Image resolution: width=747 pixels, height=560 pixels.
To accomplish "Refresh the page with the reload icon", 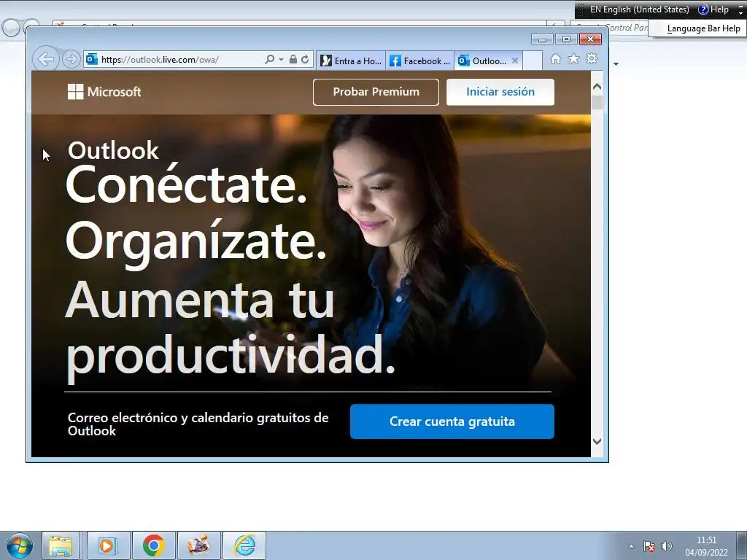I will point(305,59).
